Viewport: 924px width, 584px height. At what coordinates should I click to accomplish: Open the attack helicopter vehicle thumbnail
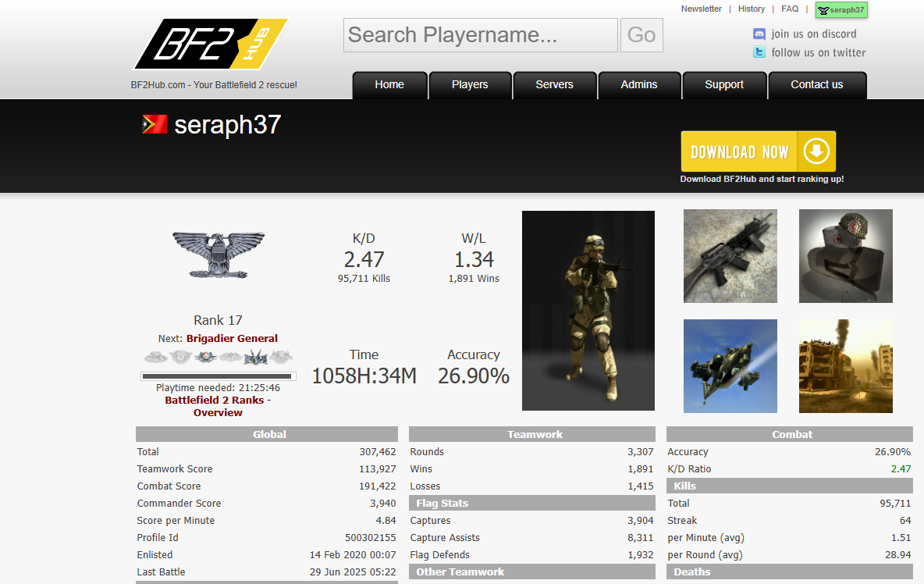(x=730, y=366)
